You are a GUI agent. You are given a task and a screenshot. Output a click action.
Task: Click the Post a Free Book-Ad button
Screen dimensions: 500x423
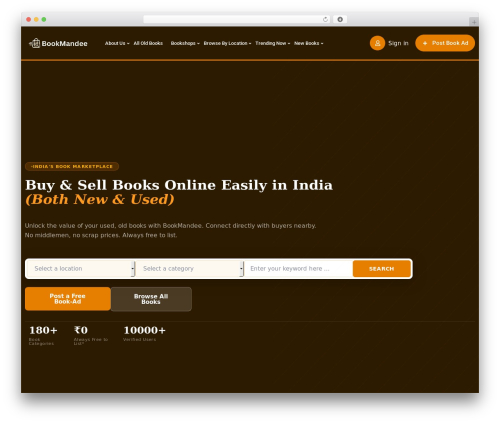click(x=68, y=299)
